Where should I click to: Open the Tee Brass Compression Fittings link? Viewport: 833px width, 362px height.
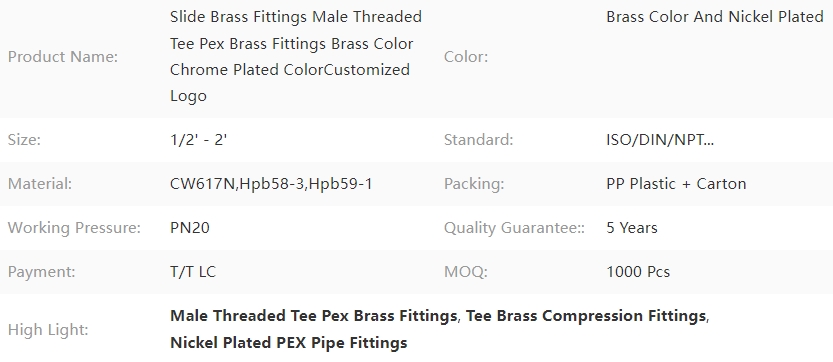[x=586, y=316]
